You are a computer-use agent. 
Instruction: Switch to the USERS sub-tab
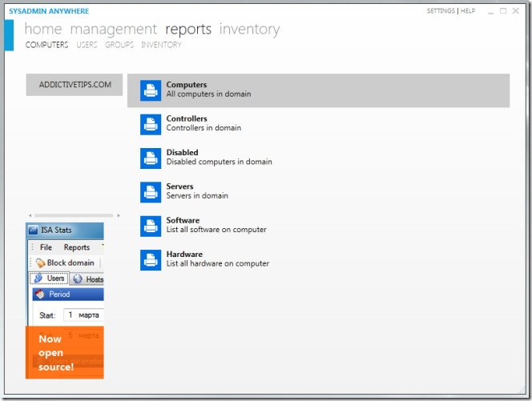(x=87, y=45)
